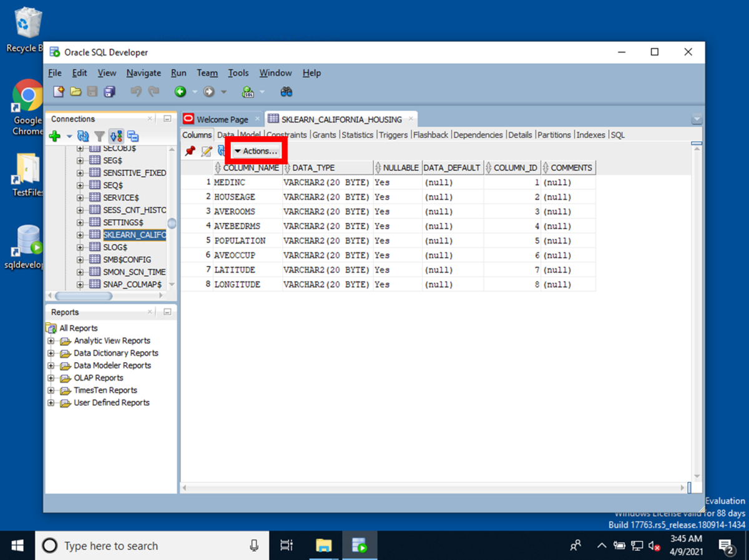The height and width of the screenshot is (560, 749).
Task: Click the Collapse All icon in Connections
Action: coord(133,136)
